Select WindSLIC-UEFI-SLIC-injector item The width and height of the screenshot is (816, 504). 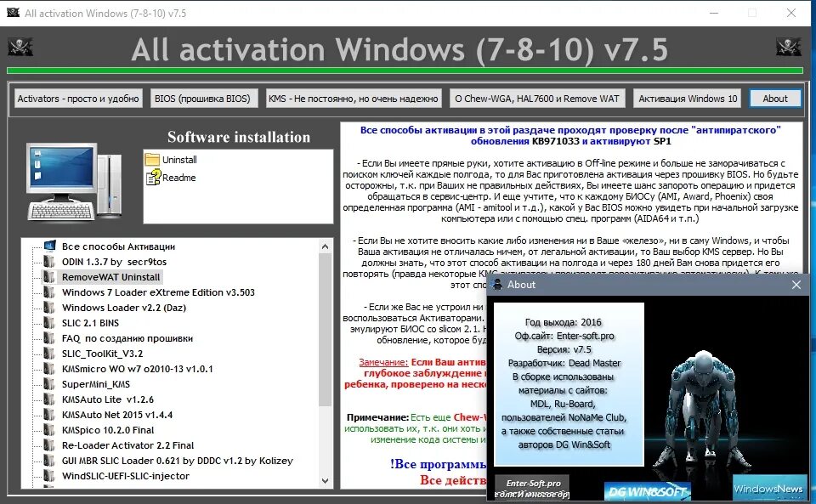[126, 476]
